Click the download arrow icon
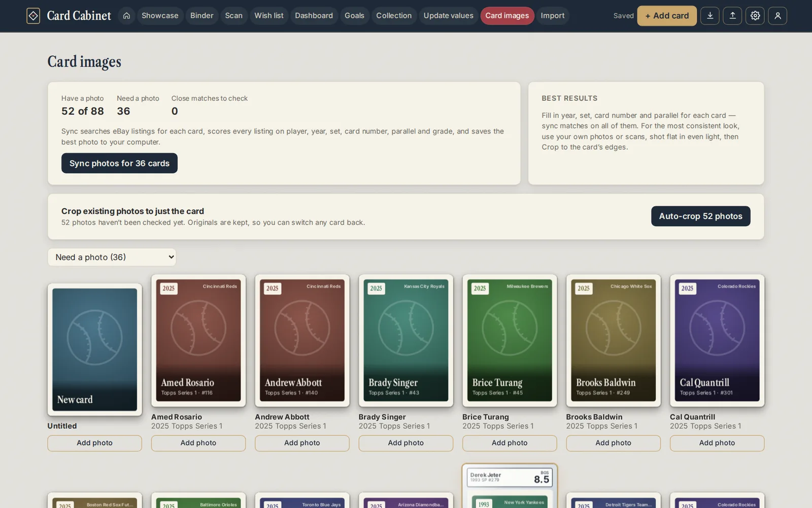This screenshot has width=812, height=508. pos(709,16)
